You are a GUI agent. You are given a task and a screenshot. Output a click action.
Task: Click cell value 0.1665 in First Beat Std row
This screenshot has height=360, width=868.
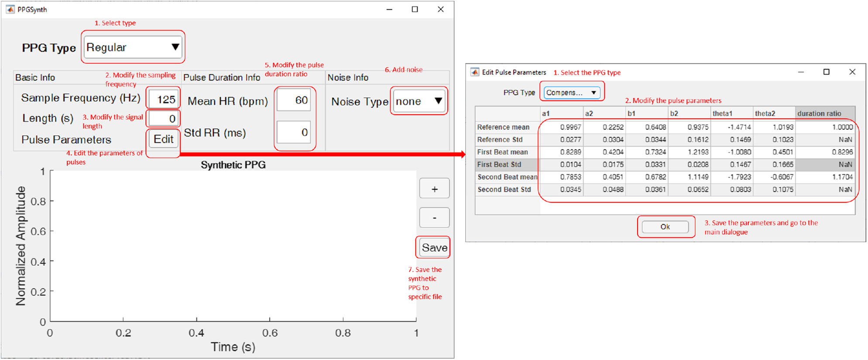774,165
